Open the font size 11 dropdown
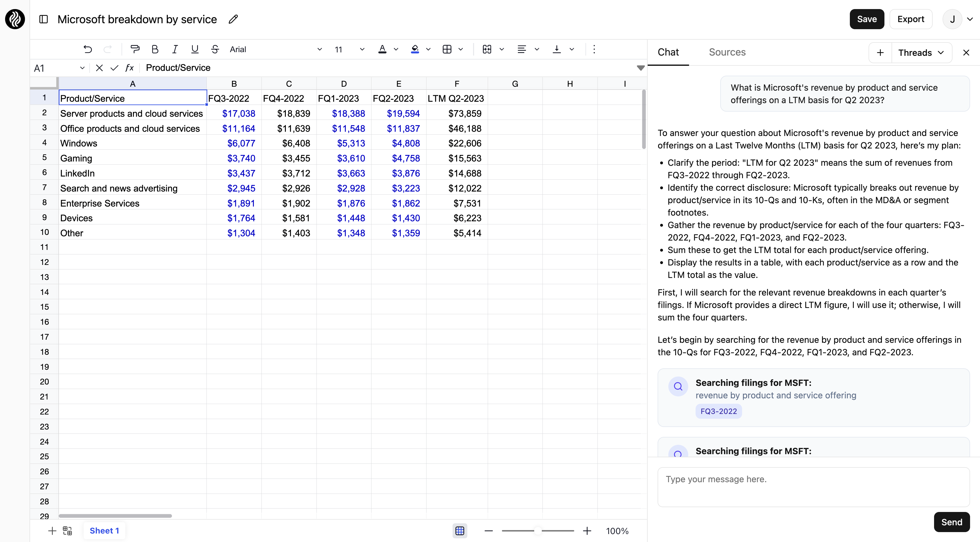The image size is (980, 542). pos(349,49)
